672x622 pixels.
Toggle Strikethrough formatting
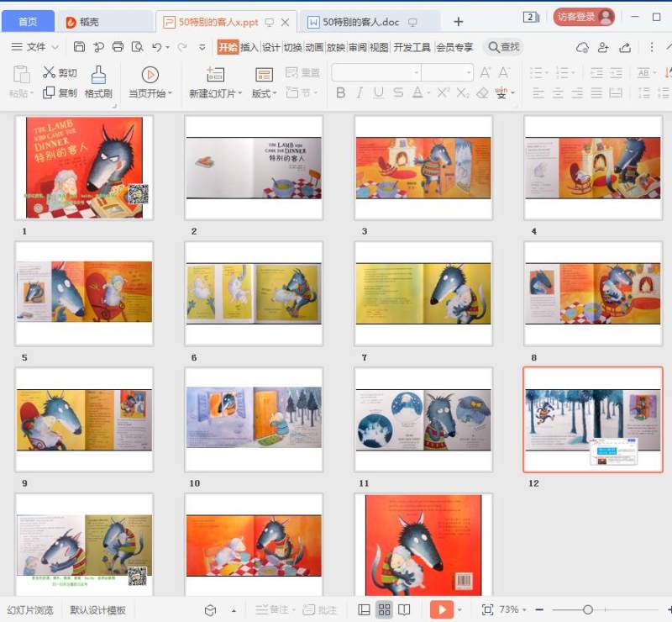click(398, 92)
